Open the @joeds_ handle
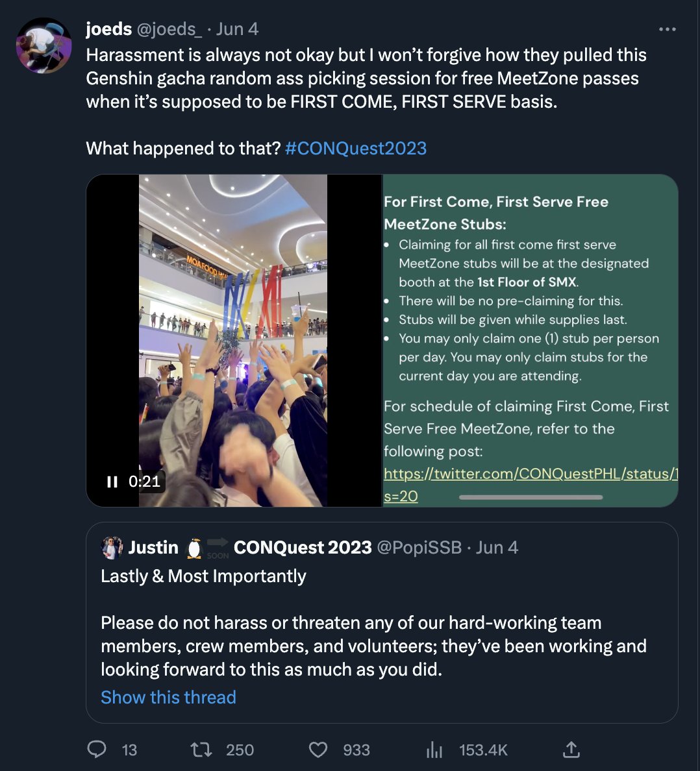The height and width of the screenshot is (771, 700). pyautogui.click(x=169, y=29)
